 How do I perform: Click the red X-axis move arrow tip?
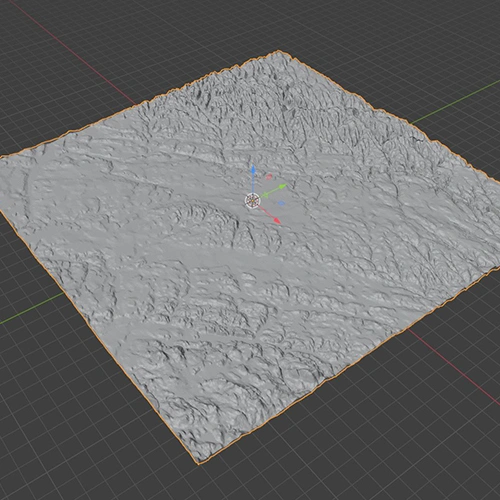[277, 220]
